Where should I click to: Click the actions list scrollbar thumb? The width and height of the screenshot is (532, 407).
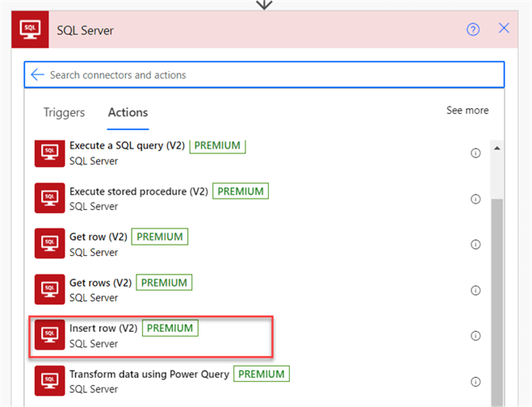point(497,302)
